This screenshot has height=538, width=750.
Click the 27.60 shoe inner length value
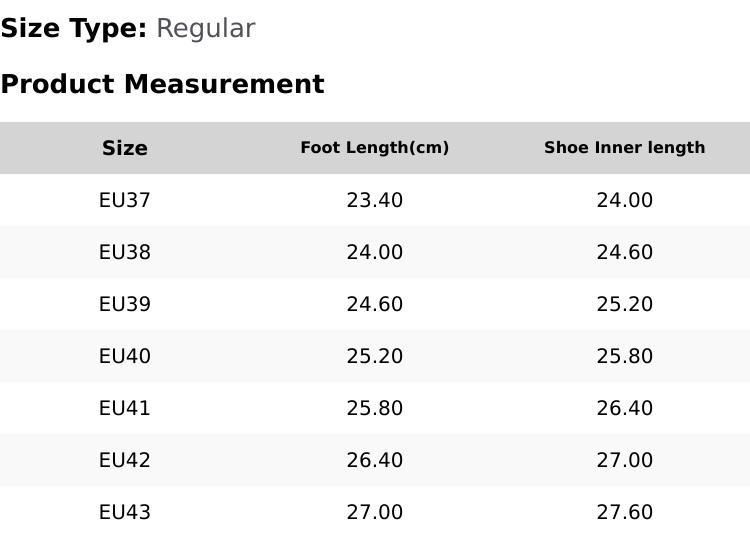[624, 512]
